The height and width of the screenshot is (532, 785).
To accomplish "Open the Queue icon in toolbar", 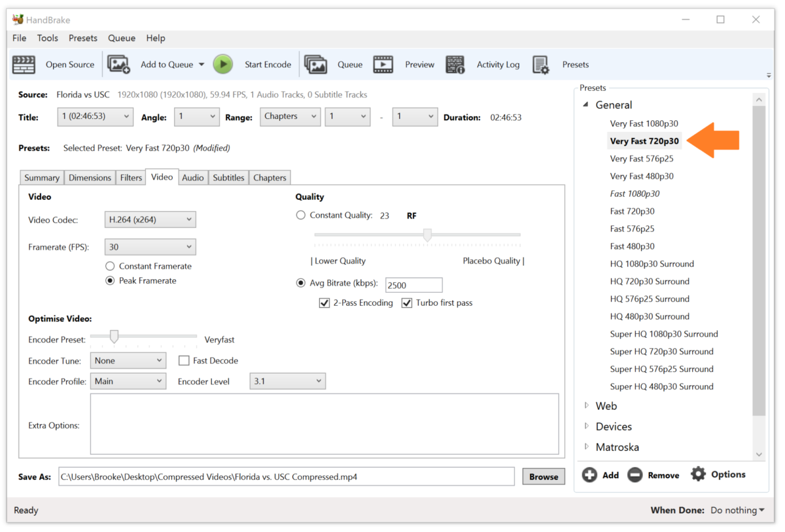I will 316,64.
